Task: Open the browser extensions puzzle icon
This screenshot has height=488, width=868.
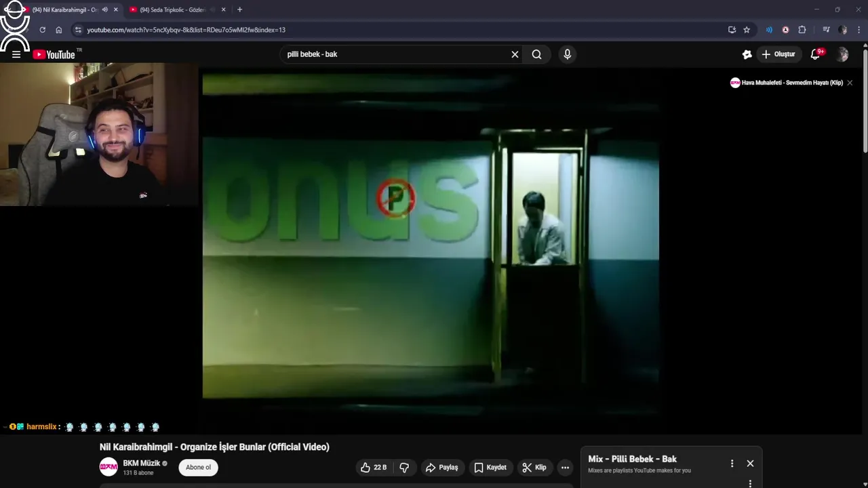Action: click(802, 30)
